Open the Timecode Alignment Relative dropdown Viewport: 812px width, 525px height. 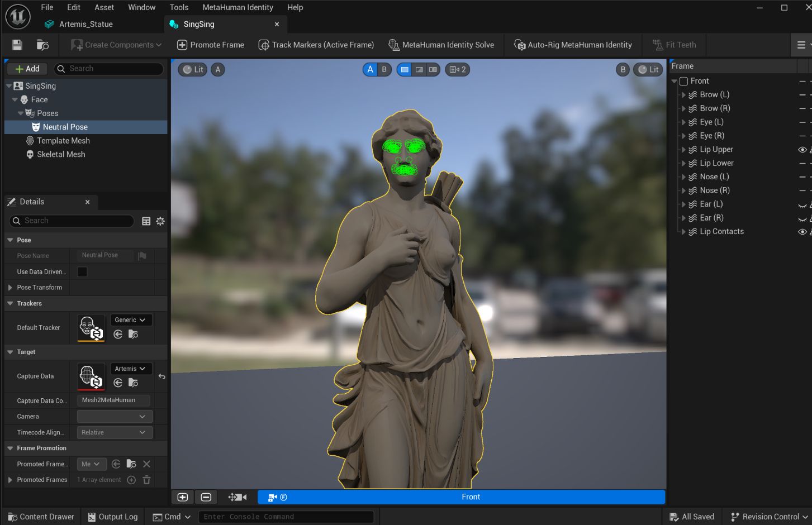115,432
